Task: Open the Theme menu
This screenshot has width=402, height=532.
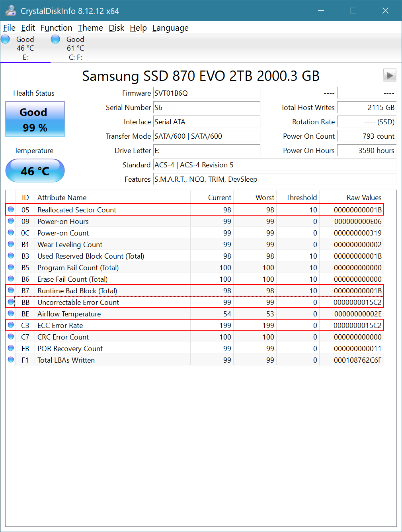Action: click(90, 28)
